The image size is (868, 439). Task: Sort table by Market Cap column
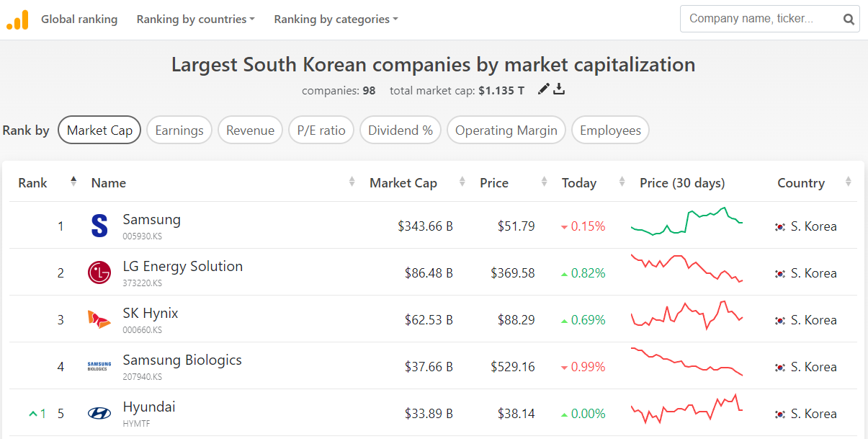[x=403, y=183]
